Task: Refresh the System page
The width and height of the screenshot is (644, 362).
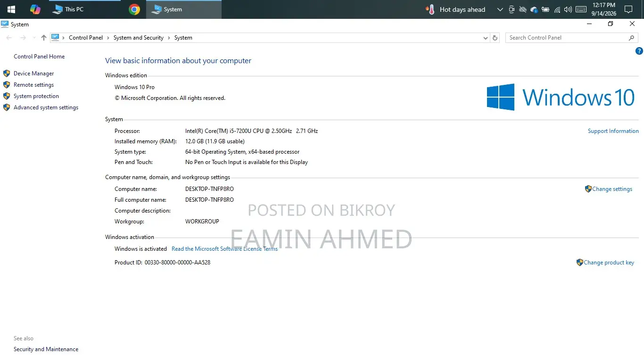Action: [495, 38]
